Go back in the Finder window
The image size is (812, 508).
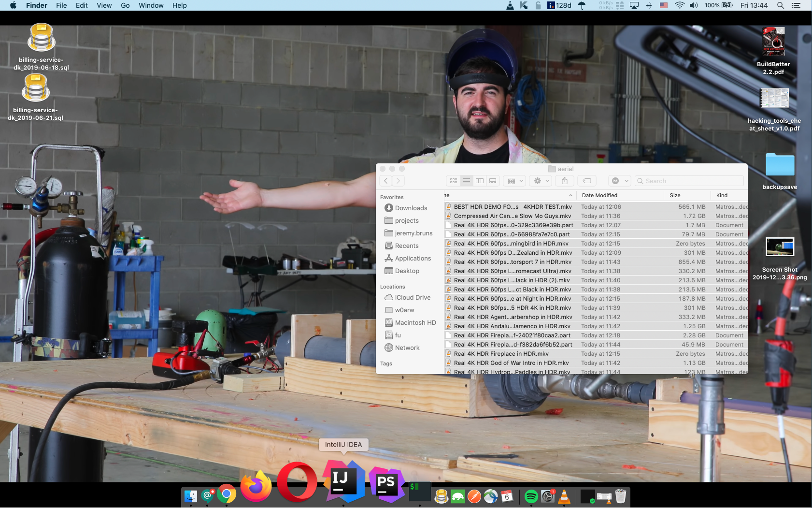(386, 181)
